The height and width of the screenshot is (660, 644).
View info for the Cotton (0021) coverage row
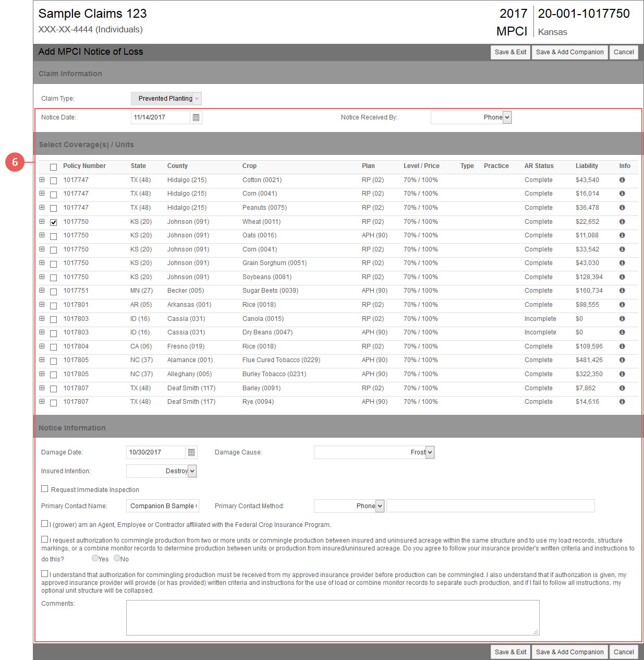[x=622, y=179]
